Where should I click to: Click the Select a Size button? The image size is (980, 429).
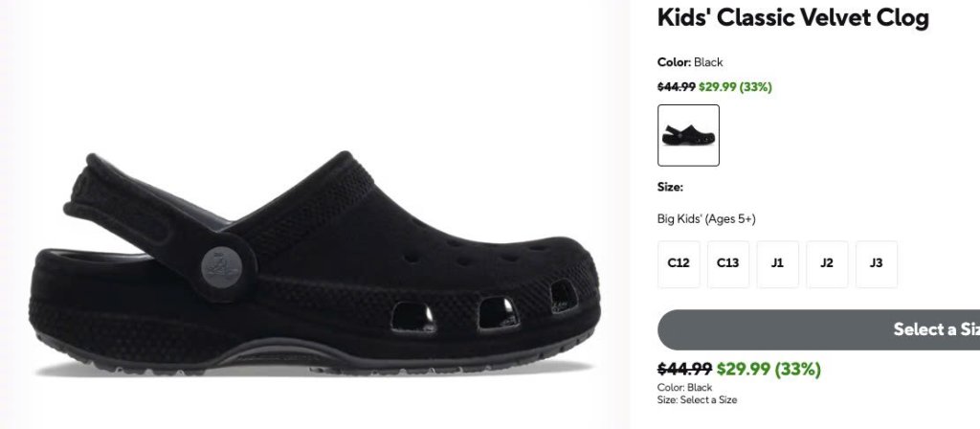point(819,329)
